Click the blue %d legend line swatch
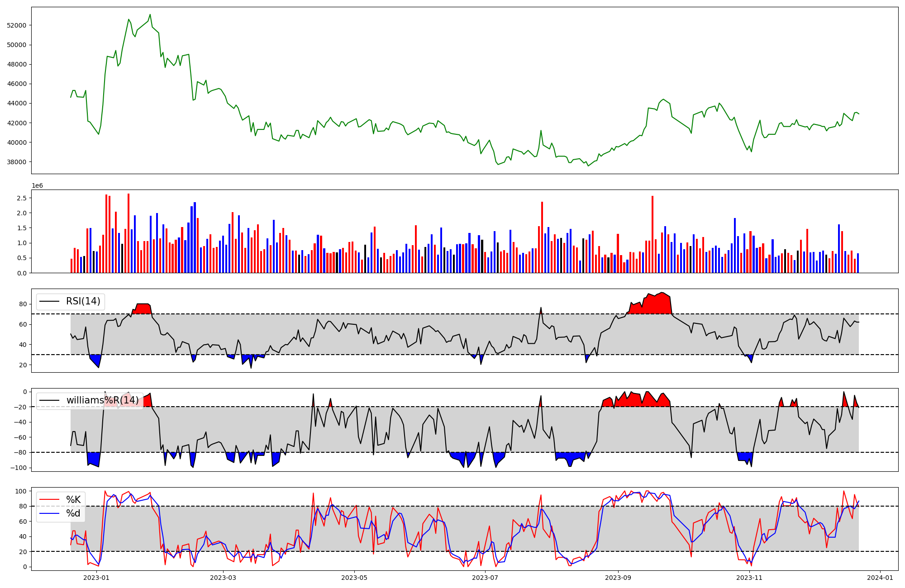The width and height of the screenshot is (905, 588). point(50,513)
